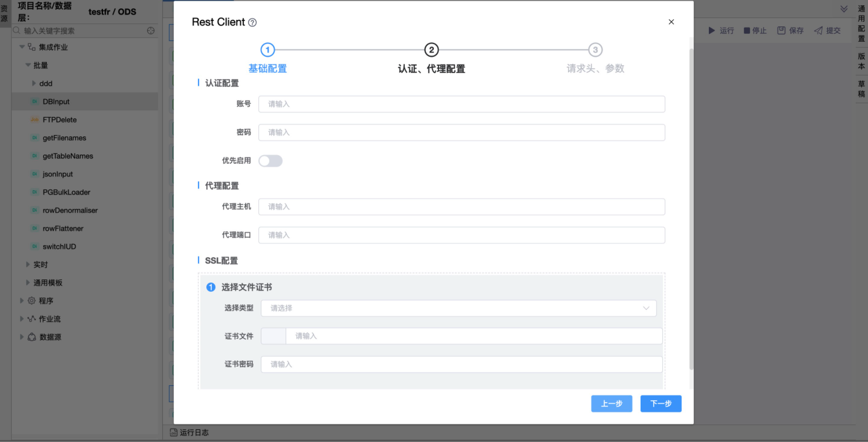Expand the 数据源 tree node
The height and width of the screenshot is (442, 868).
pyautogui.click(x=21, y=337)
